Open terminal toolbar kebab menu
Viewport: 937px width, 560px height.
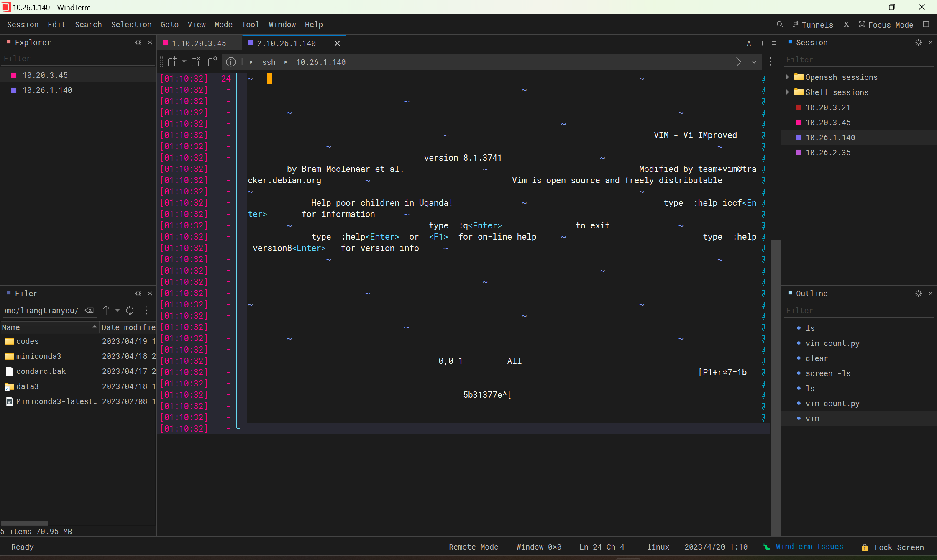click(771, 62)
